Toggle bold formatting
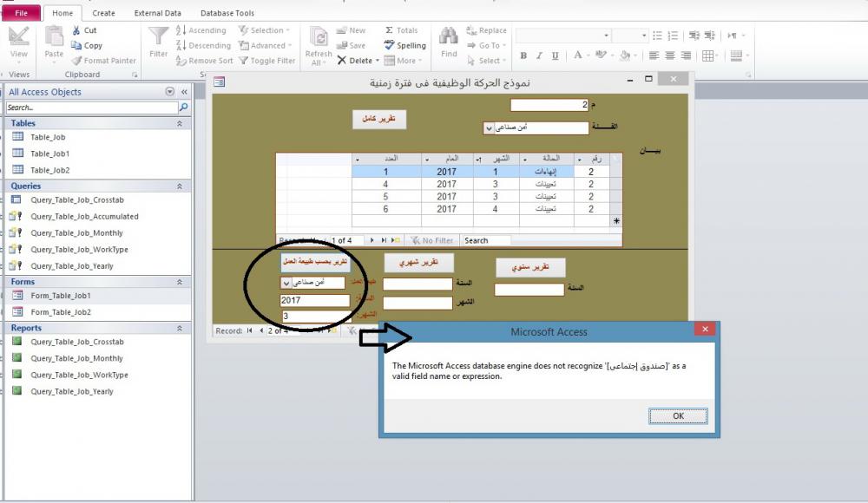Viewport: 868px width, 503px height. tap(523, 56)
